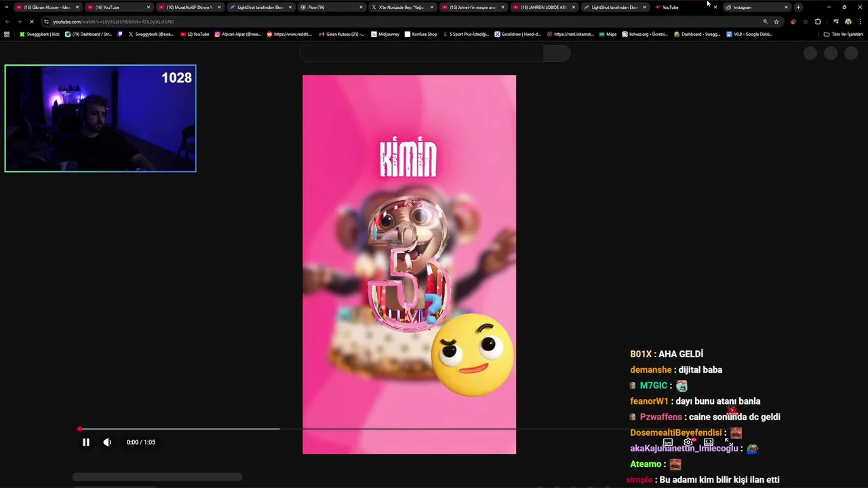
Task: Switch to theater mode icon
Action: click(x=709, y=442)
